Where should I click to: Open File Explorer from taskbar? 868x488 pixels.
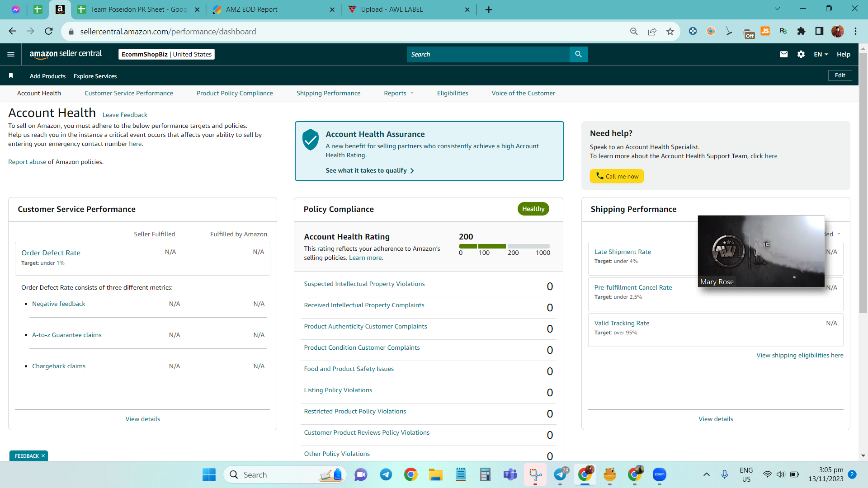435,474
